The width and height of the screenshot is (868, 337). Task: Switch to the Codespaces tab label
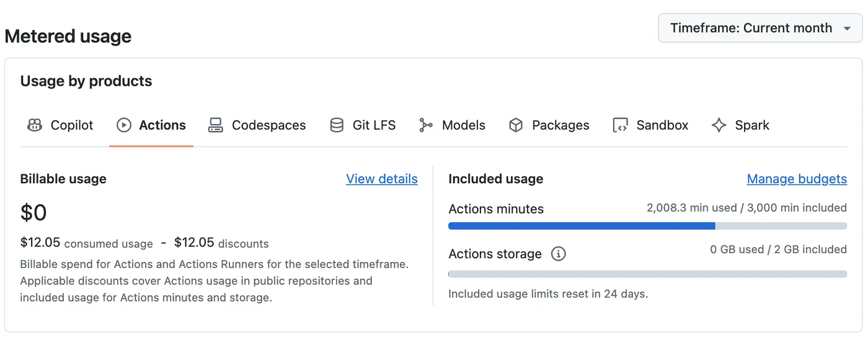[x=269, y=125]
